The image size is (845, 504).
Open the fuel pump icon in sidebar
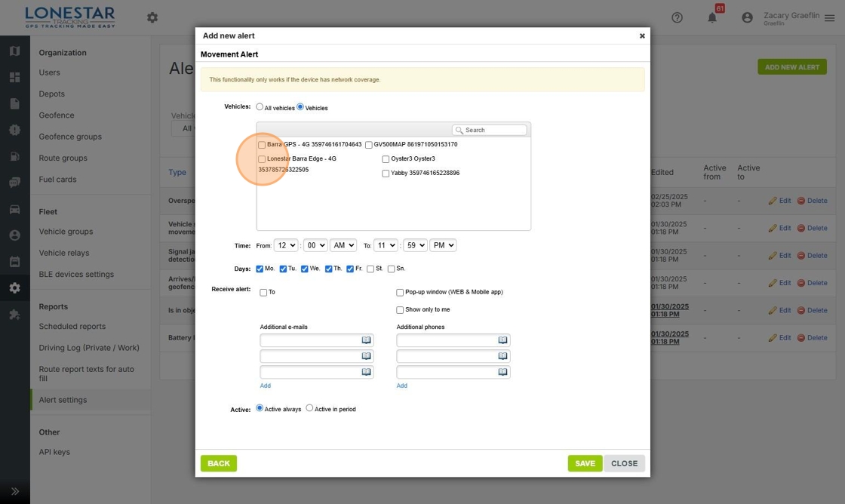click(14, 156)
